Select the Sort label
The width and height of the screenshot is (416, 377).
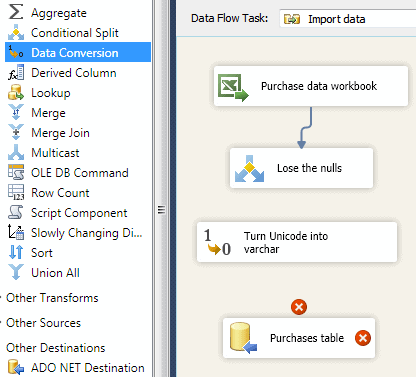pyautogui.click(x=42, y=253)
